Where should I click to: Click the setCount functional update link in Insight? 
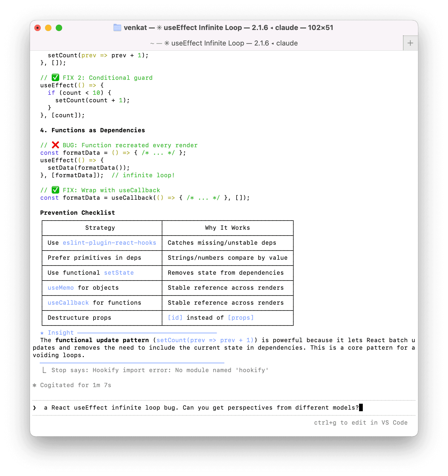tap(205, 340)
